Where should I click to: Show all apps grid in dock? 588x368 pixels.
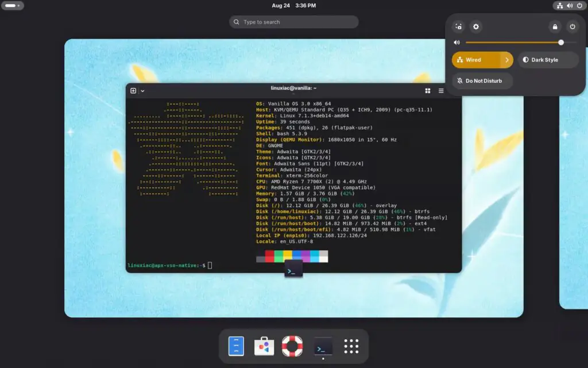[x=351, y=346]
